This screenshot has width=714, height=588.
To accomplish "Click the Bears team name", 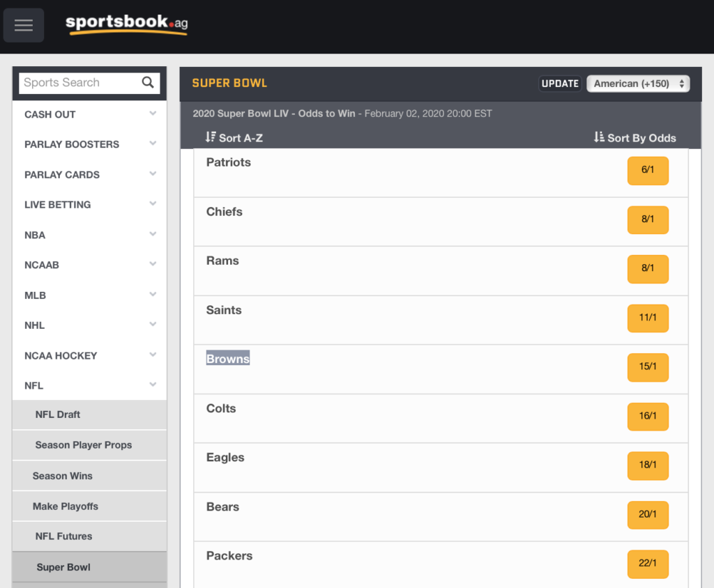I will point(222,506).
